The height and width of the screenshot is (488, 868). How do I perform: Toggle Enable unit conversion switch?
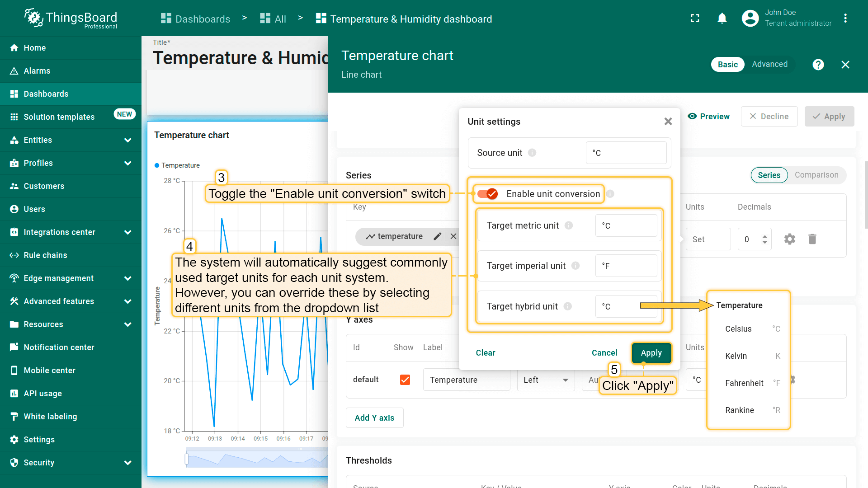coord(488,194)
